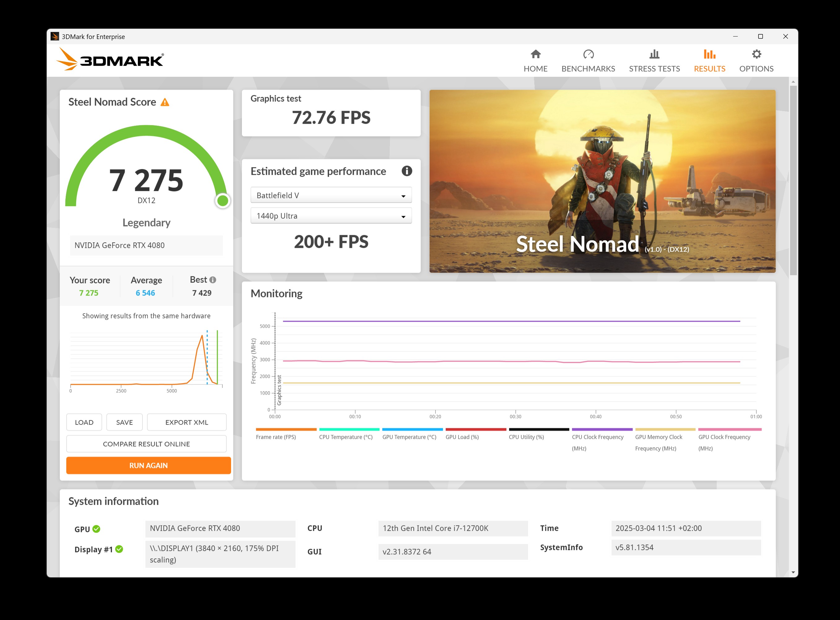This screenshot has width=840, height=620.
Task: Click the BENCHMARKS menu label
Action: pyautogui.click(x=588, y=69)
